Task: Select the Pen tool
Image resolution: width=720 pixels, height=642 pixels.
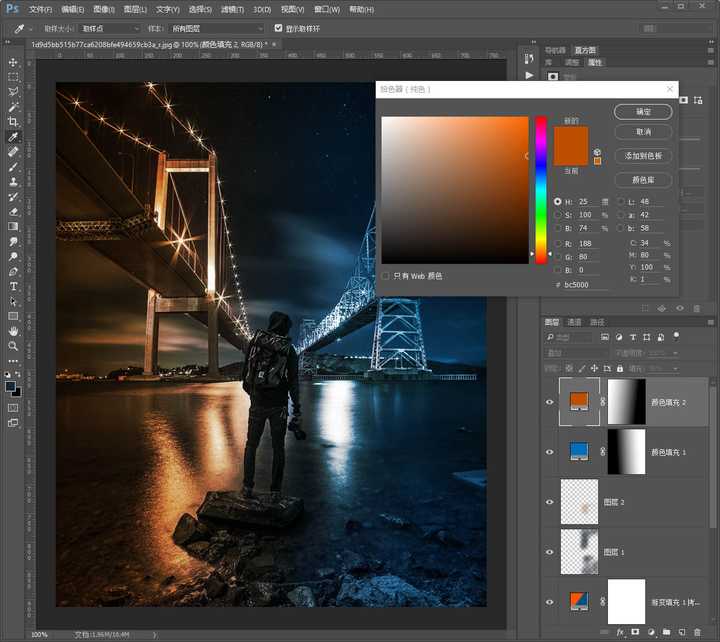Action: point(13,271)
